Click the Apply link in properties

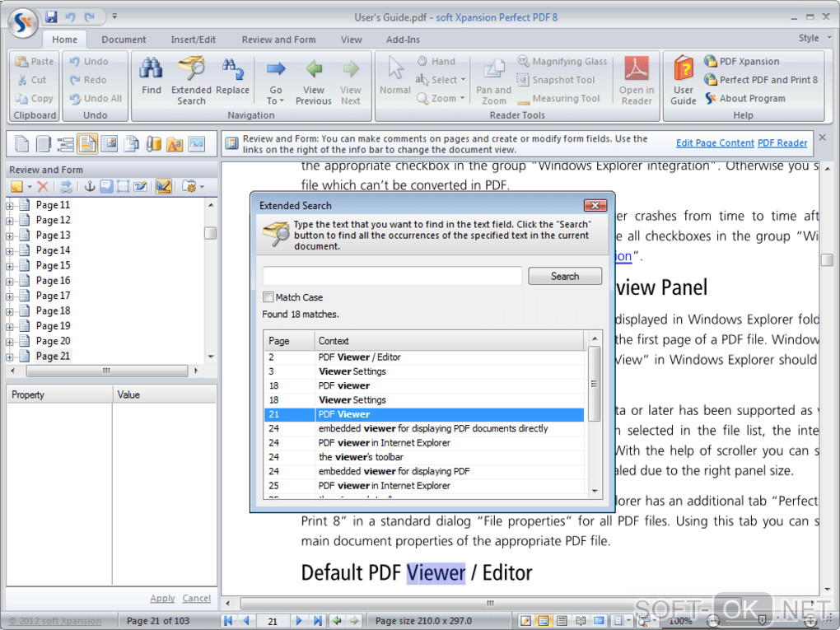pos(162,598)
